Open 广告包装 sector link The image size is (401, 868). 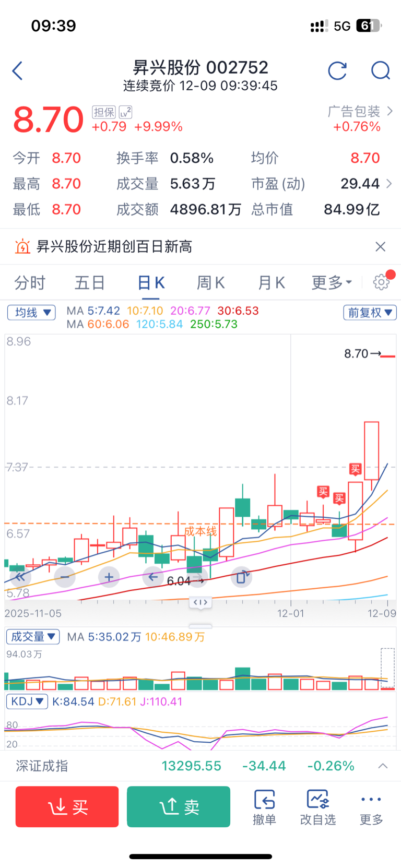click(360, 111)
